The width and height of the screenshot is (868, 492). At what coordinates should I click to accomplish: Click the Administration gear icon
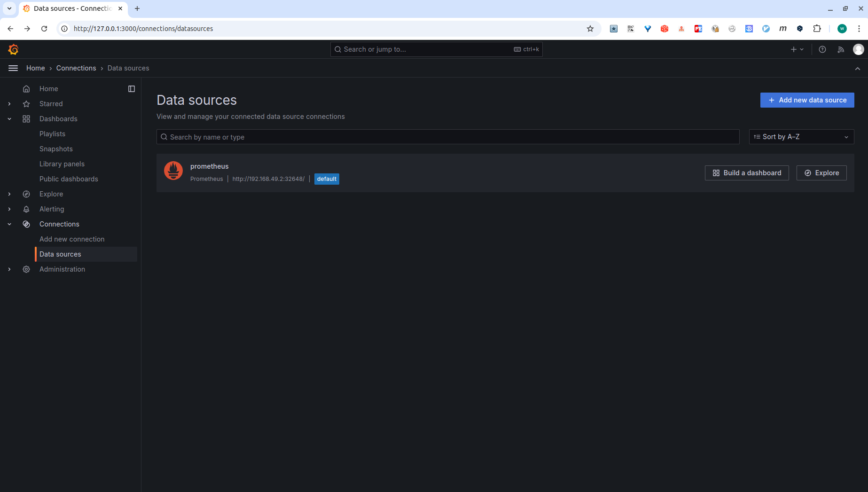26,269
